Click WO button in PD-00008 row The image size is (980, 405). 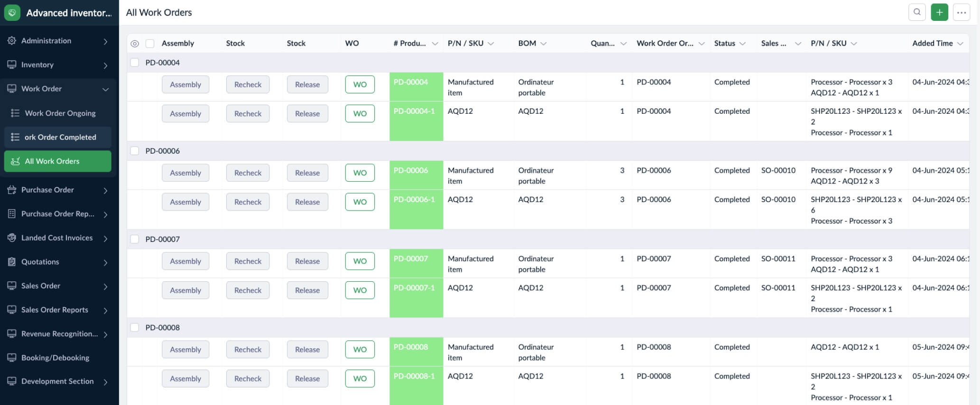click(x=360, y=350)
